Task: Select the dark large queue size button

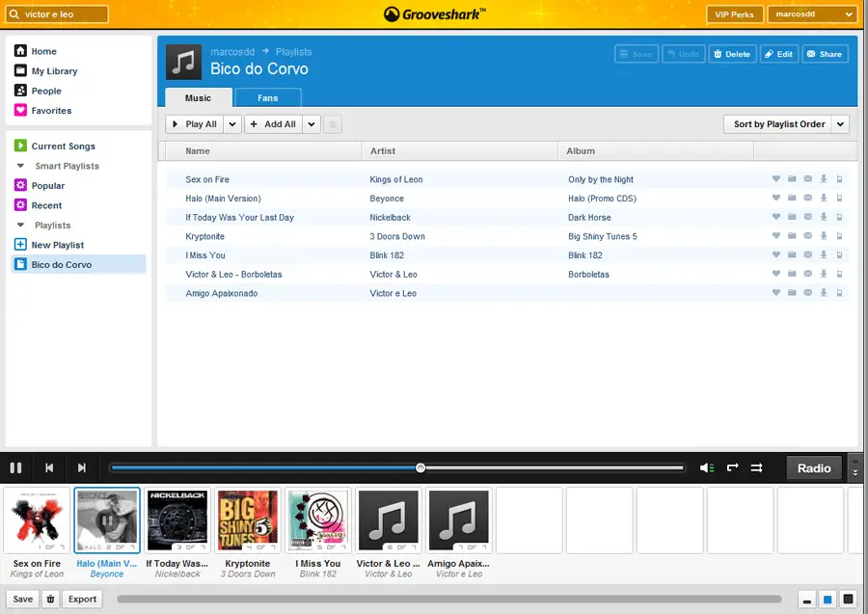Action: [x=848, y=600]
